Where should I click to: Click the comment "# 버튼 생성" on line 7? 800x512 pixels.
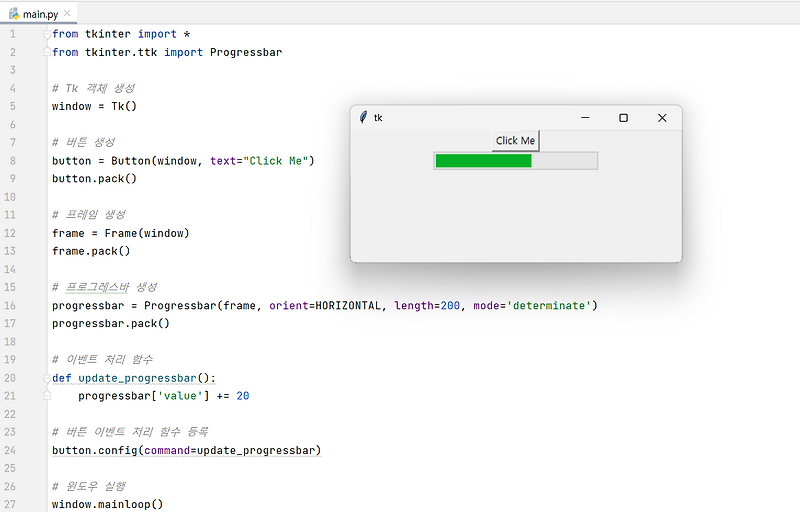[x=84, y=142]
